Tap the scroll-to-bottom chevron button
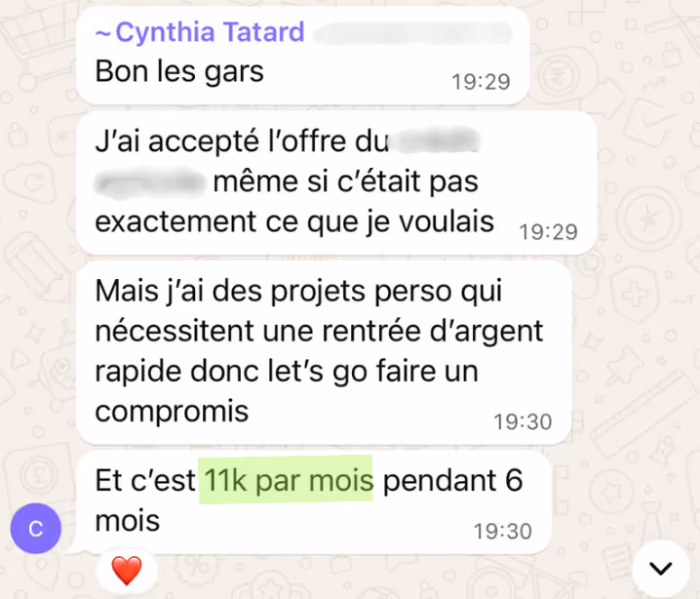 661,568
